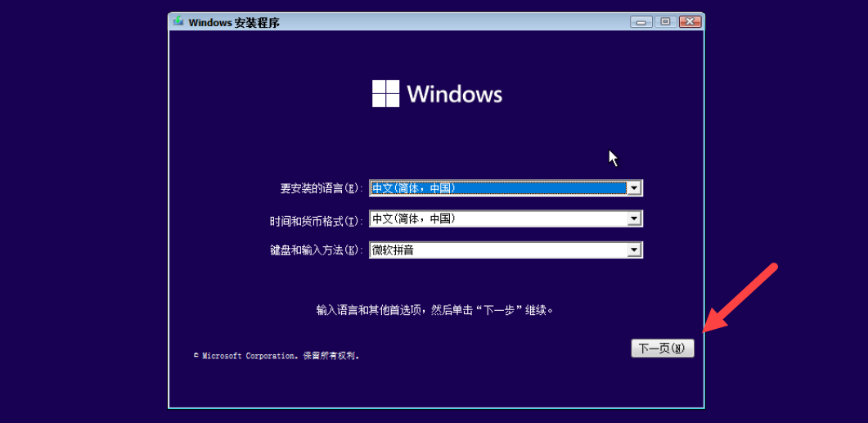
Task: Click the 下一页(N) button
Action: click(662, 349)
